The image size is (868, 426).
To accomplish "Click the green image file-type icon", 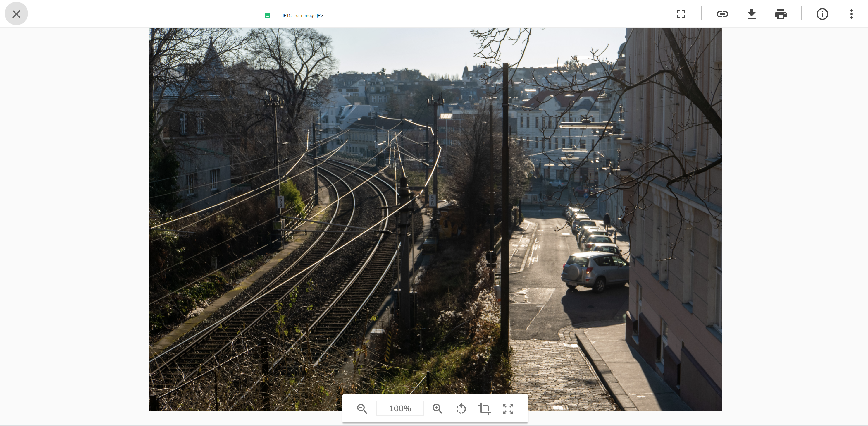I will pos(267,15).
